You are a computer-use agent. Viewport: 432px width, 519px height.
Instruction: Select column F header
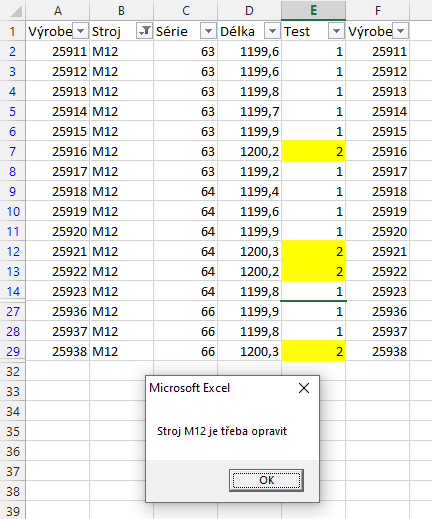coord(378,10)
